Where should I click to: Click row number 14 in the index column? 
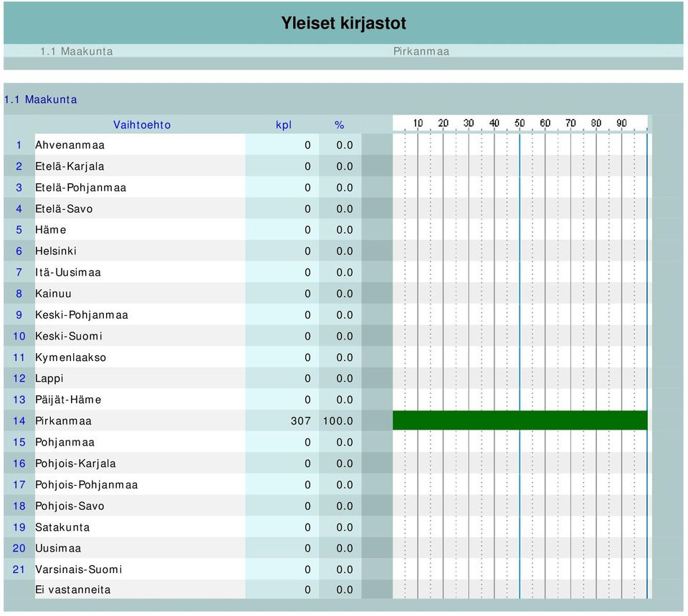coord(19,421)
